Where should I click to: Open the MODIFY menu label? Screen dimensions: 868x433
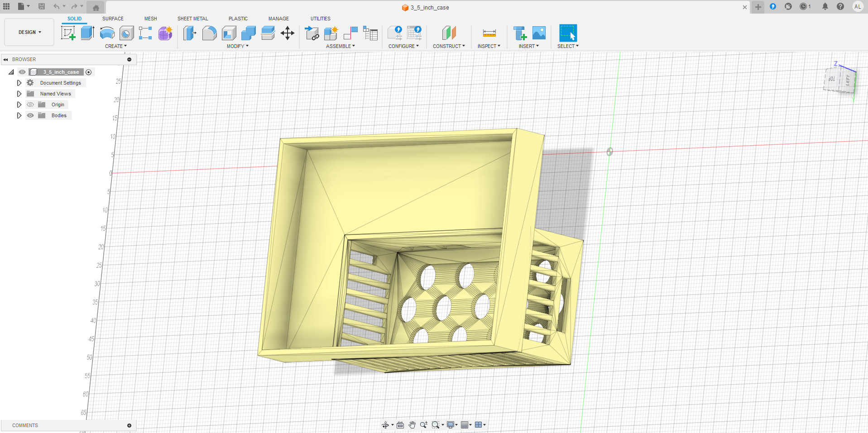click(x=237, y=46)
